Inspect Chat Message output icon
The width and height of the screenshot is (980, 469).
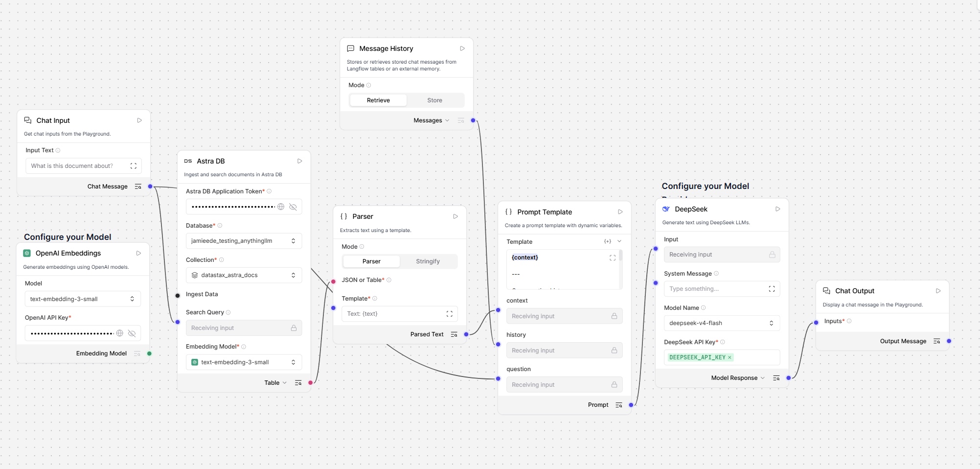coord(138,187)
